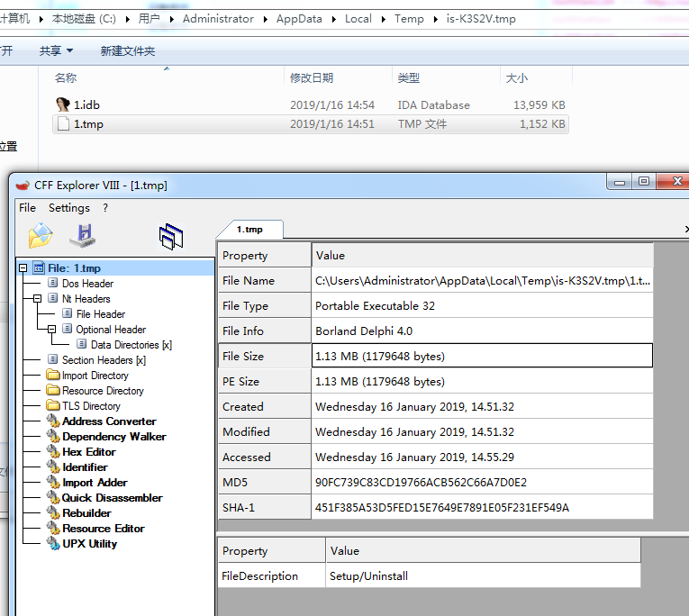Open the Hex Editor tool
Viewport: 689px width, 616px height.
[89, 452]
